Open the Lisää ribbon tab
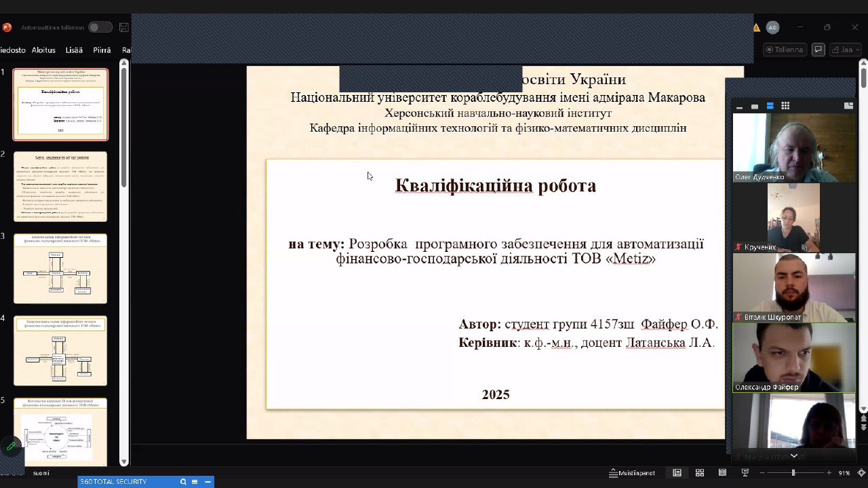The width and height of the screenshot is (868, 488). click(x=74, y=50)
